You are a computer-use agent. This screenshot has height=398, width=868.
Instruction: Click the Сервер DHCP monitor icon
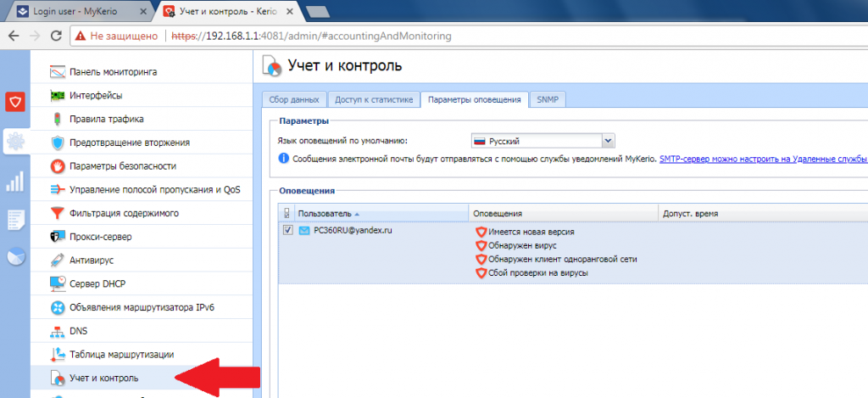[58, 283]
